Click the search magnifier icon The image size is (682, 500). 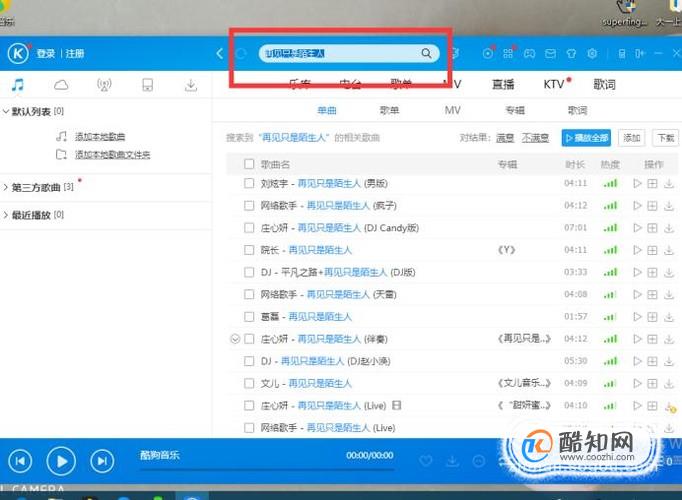[x=426, y=53]
